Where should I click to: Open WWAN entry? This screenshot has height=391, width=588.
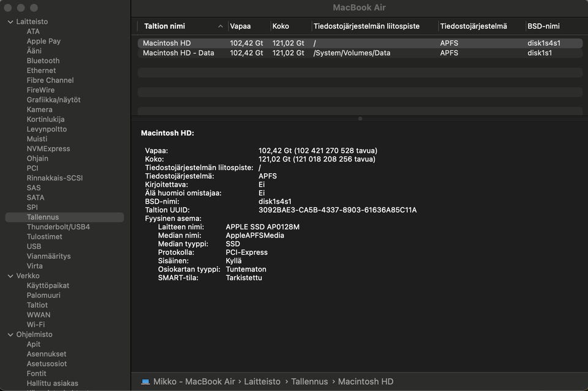point(38,315)
